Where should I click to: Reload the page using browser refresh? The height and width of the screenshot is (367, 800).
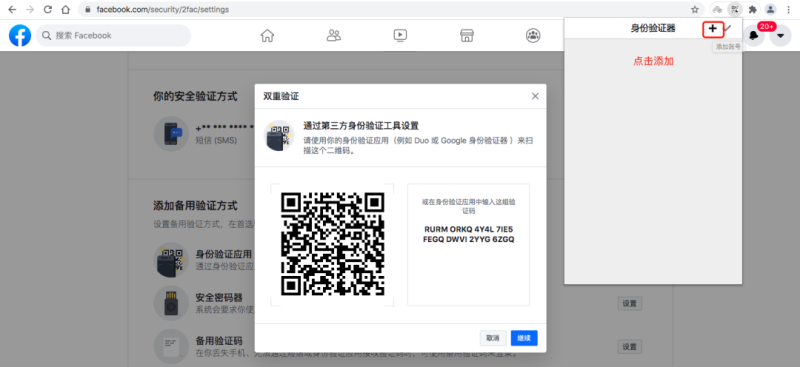coord(47,9)
